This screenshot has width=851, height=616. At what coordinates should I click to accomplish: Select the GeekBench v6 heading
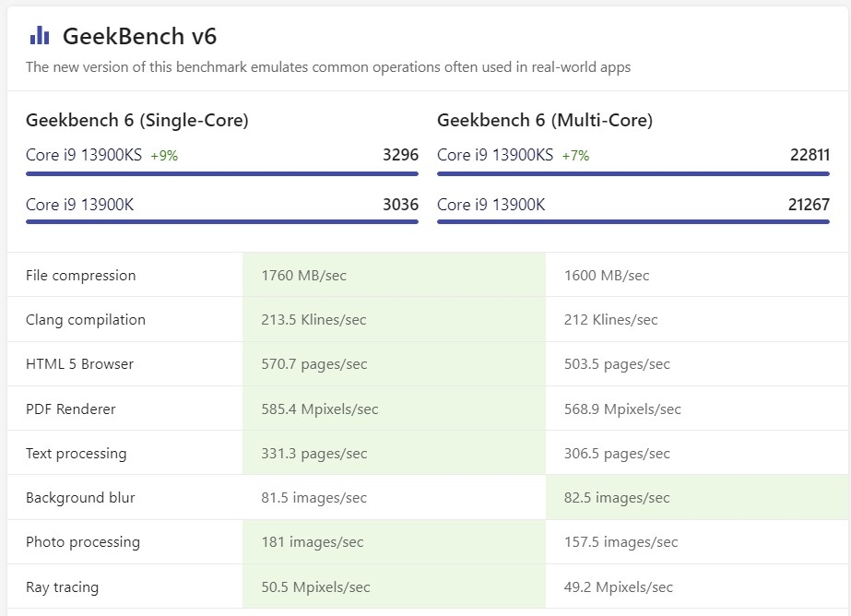139,36
